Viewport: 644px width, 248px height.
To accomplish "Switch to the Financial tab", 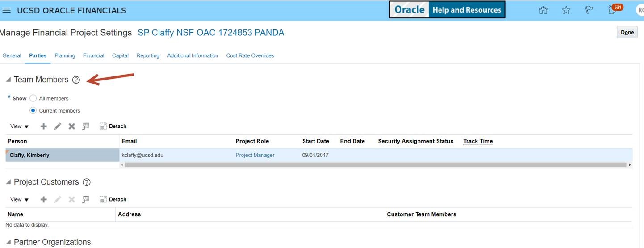I will (93, 56).
